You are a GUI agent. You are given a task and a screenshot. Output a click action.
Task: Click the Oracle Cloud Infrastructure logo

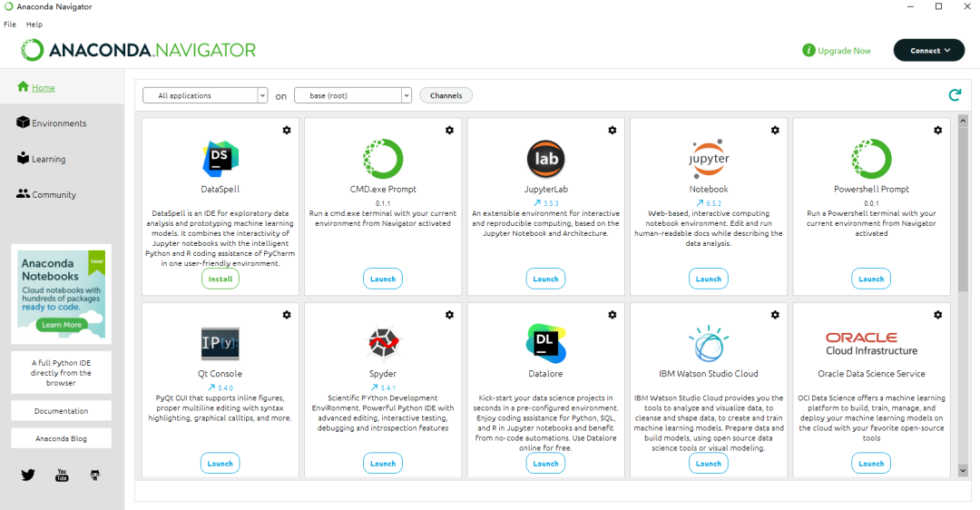[871, 344]
